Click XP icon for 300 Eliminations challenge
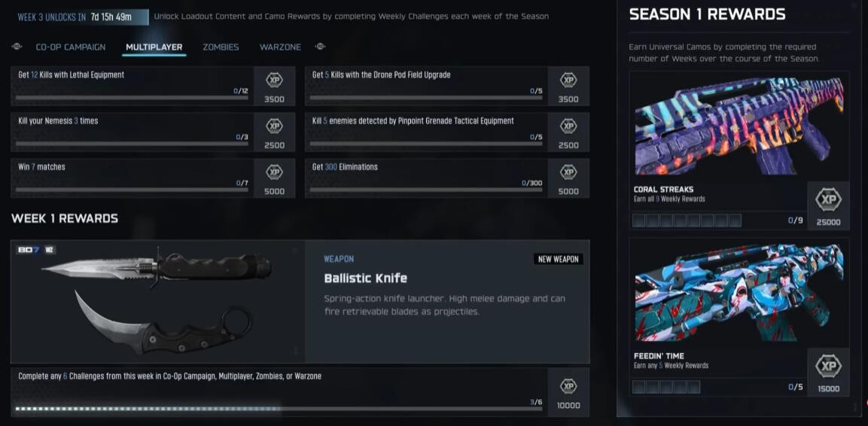Screen dimensions: 868x426 pos(568,172)
